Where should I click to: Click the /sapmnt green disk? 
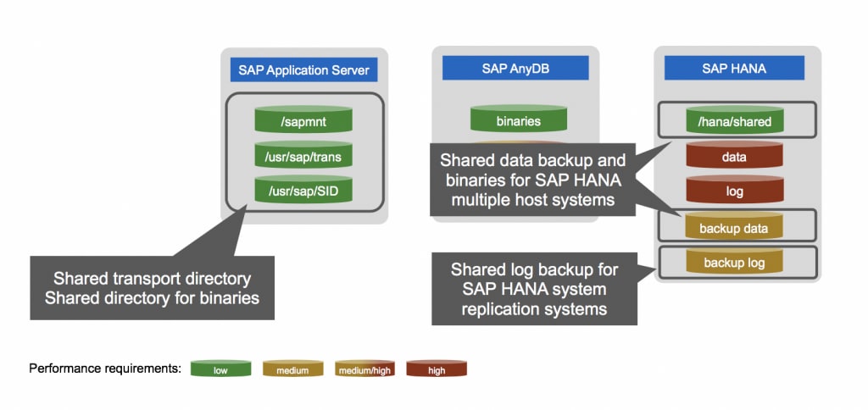(303, 121)
